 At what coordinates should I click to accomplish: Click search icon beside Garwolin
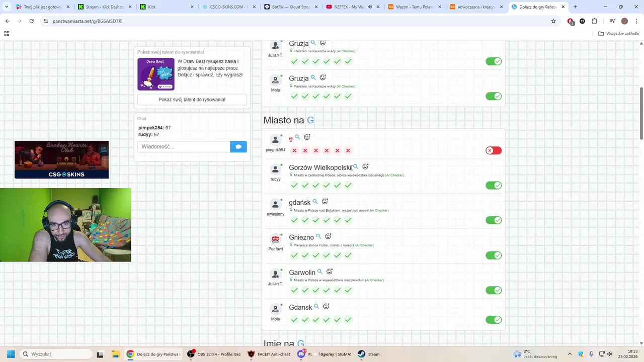(319, 271)
